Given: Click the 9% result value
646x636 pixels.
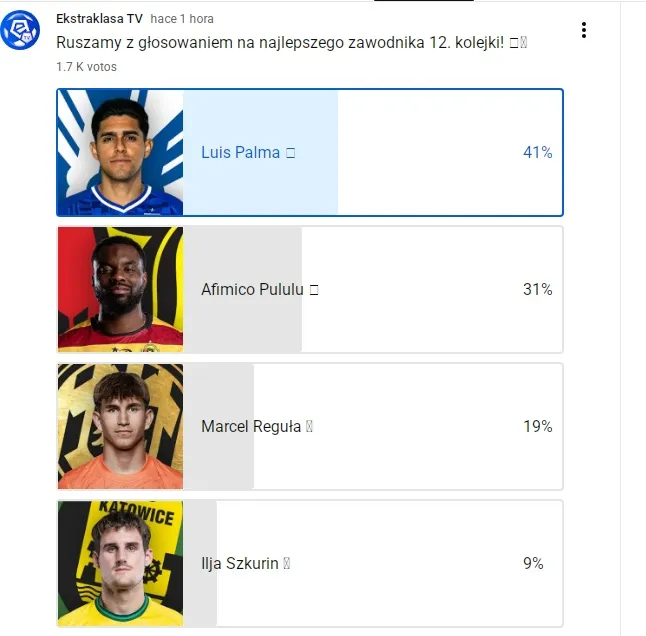Looking at the screenshot, I should click(533, 564).
